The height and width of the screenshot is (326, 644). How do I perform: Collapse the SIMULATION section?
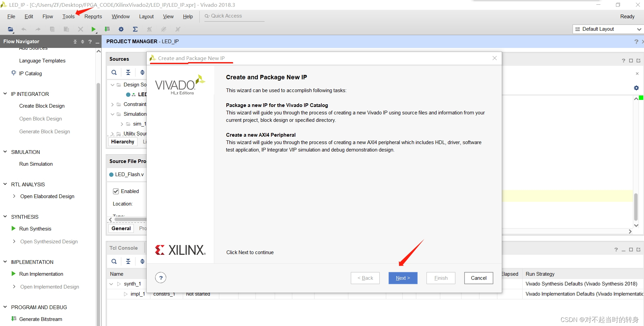click(x=5, y=152)
